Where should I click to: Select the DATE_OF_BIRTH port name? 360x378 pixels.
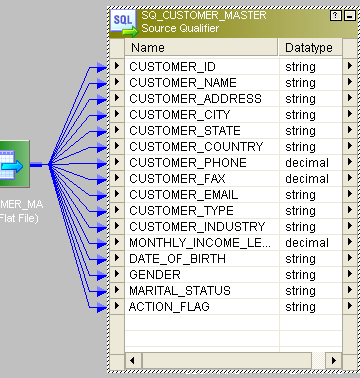(177, 259)
